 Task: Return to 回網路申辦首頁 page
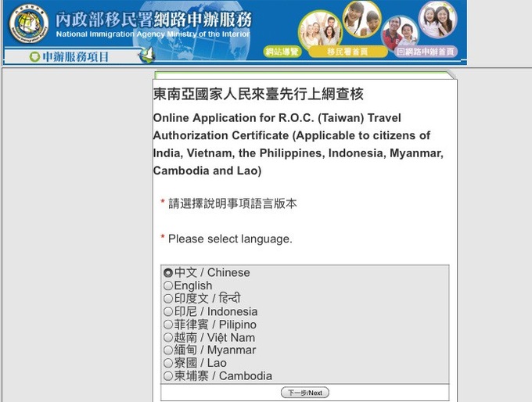[426, 52]
